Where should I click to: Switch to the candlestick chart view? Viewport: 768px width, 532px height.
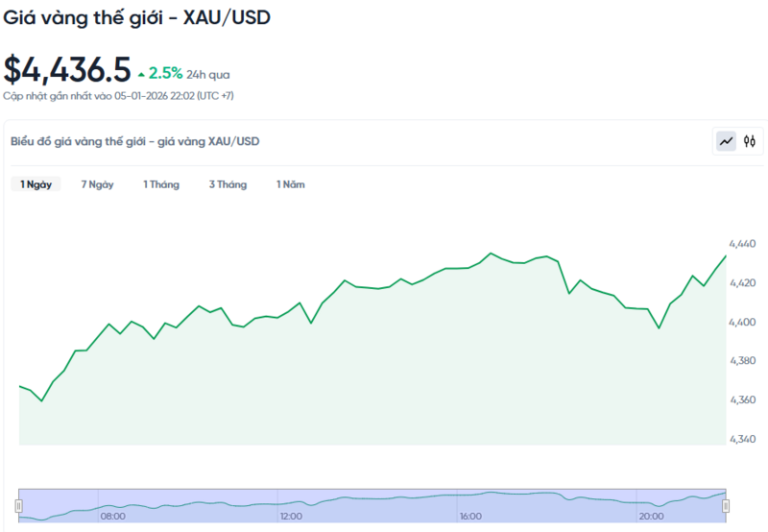tap(750, 141)
